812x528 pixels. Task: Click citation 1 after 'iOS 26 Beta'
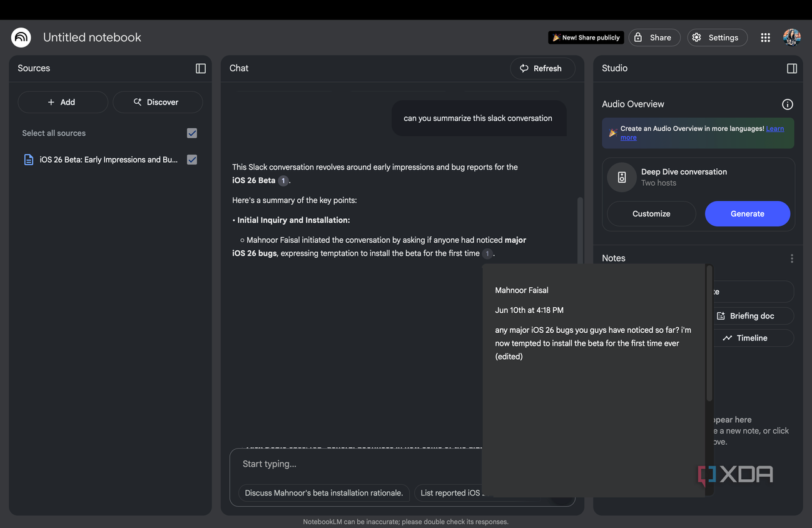click(283, 180)
